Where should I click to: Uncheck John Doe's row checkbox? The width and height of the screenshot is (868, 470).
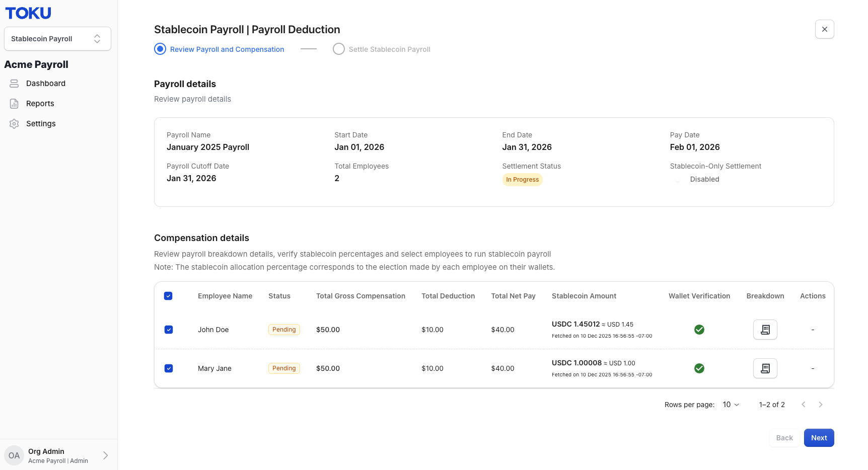(169, 330)
